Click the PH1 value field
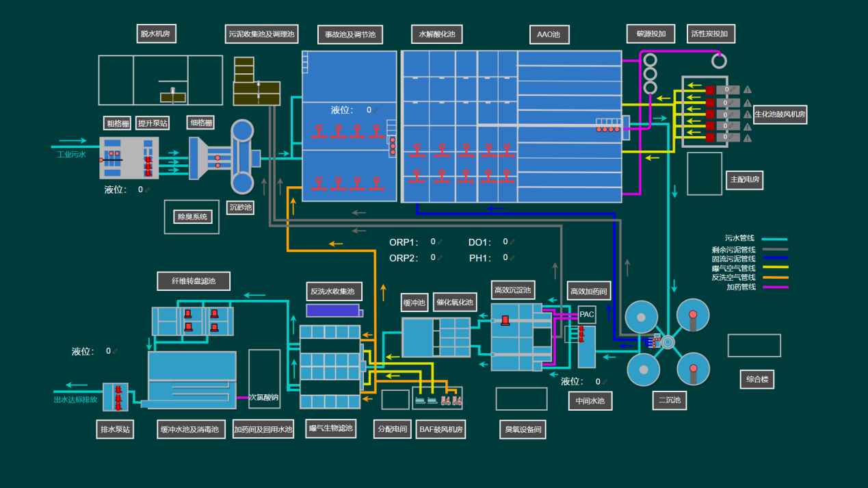The height and width of the screenshot is (488, 868). pyautogui.click(x=505, y=258)
